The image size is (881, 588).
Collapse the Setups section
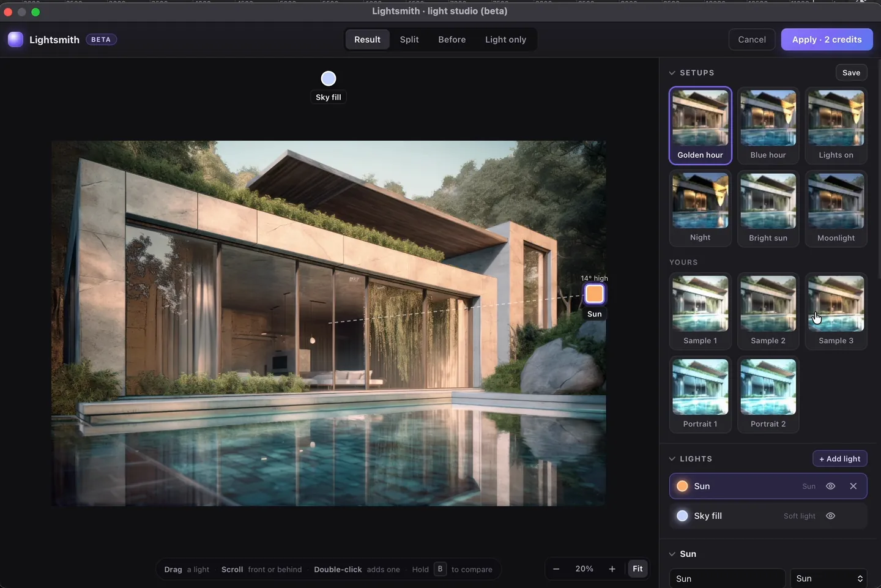click(x=672, y=73)
